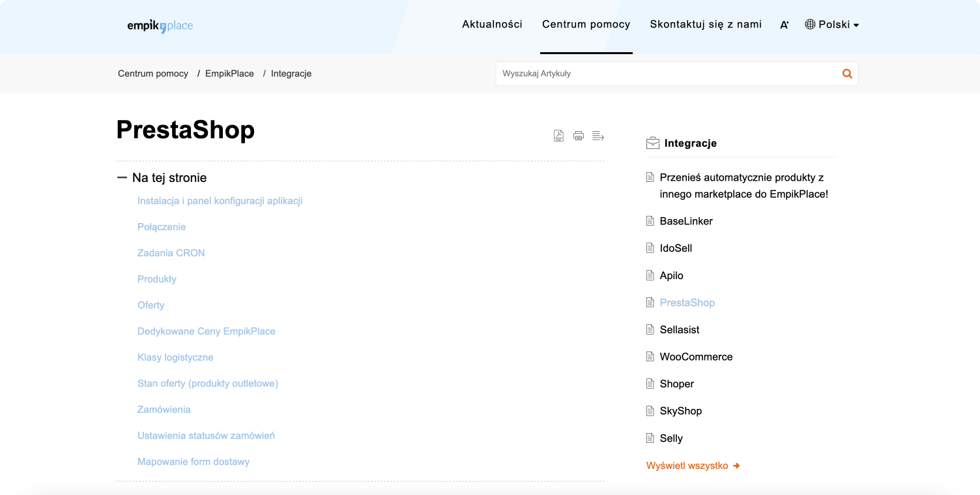Click document icon next to BaseLinker
980x495 pixels.
click(650, 221)
